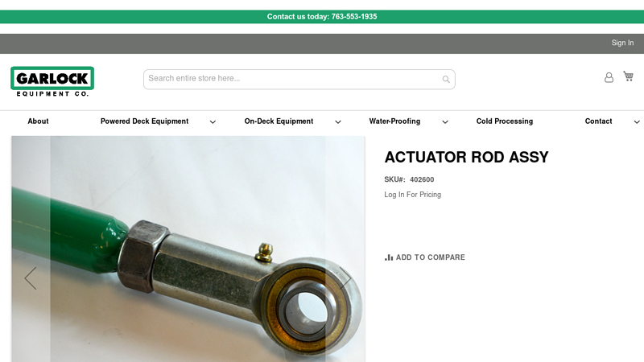The height and width of the screenshot is (362, 644).
Task: Click Log In For Pricing
Action: tap(413, 195)
